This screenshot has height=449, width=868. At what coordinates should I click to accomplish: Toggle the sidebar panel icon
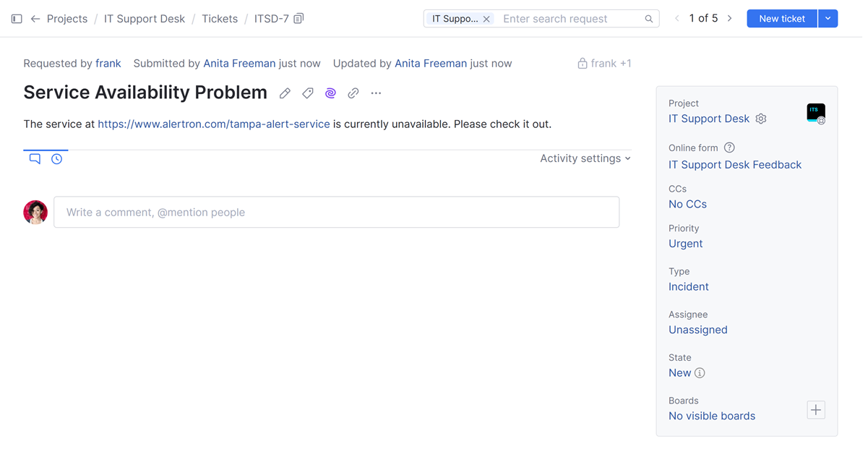(x=17, y=19)
